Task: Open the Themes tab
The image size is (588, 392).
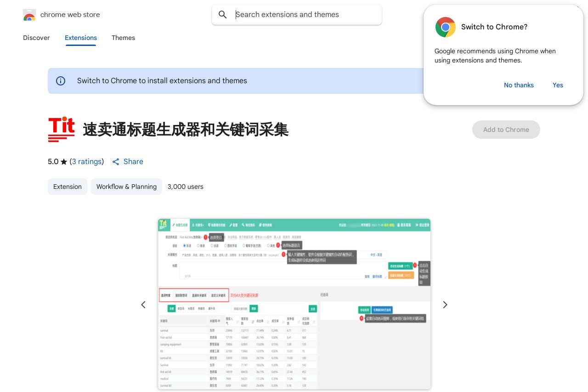Action: tap(123, 38)
